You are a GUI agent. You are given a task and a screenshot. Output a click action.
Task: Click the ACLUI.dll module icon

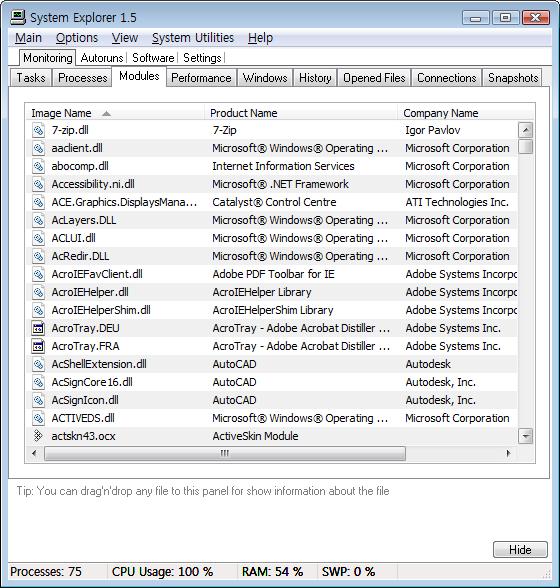pyautogui.click(x=38, y=238)
